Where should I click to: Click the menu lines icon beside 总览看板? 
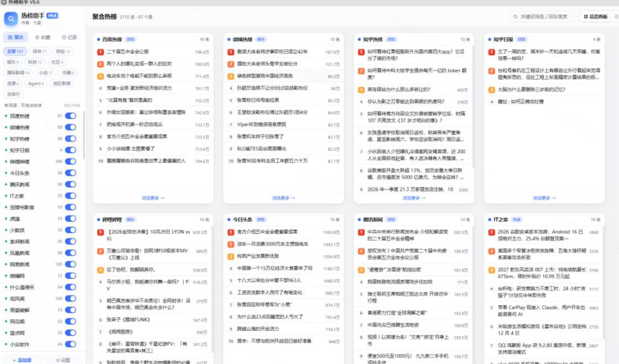click(616, 17)
